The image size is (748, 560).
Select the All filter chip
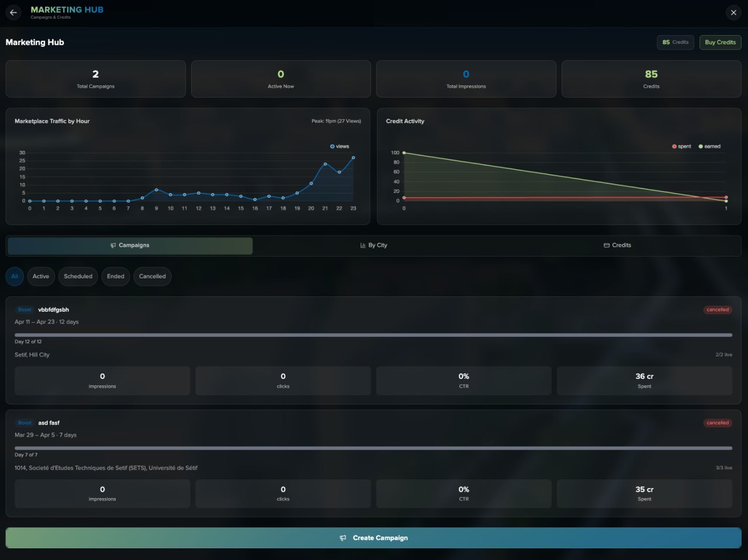point(15,276)
